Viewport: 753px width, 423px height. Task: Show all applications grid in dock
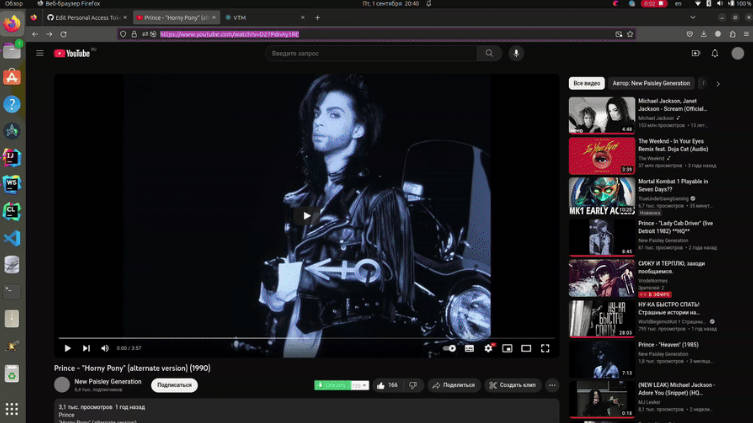coord(12,409)
